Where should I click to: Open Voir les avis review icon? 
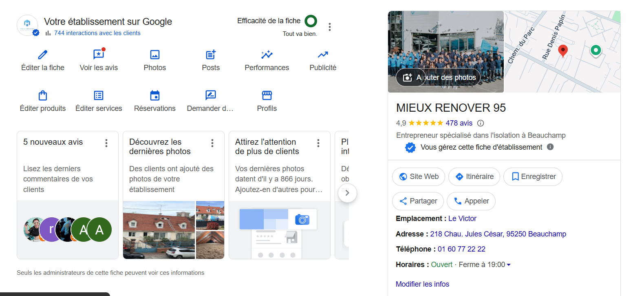99,54
